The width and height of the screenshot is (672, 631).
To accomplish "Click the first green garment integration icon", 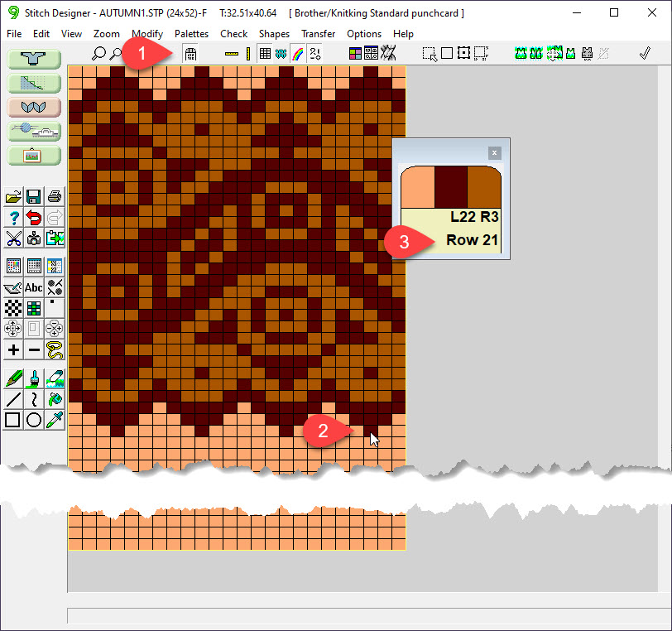I will (x=521, y=54).
